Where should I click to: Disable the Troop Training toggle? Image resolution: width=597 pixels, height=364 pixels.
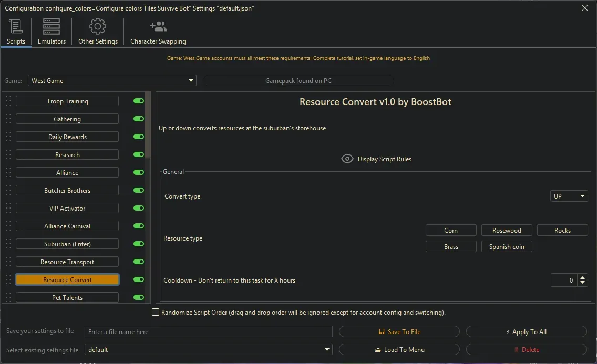pyautogui.click(x=138, y=101)
